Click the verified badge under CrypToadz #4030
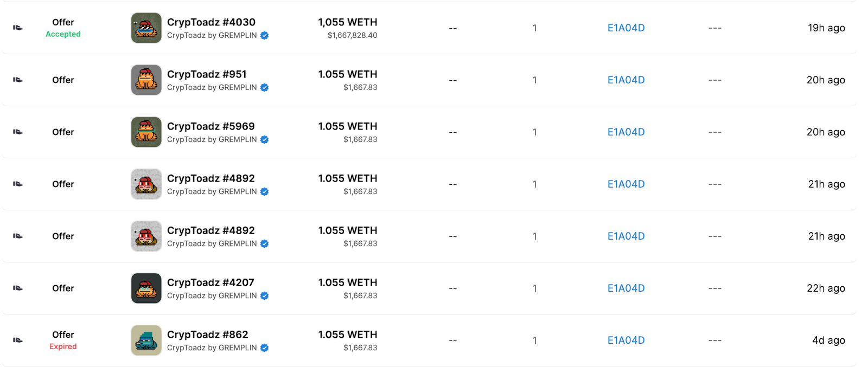Image resolution: width=868 pixels, height=367 pixels. point(265,36)
